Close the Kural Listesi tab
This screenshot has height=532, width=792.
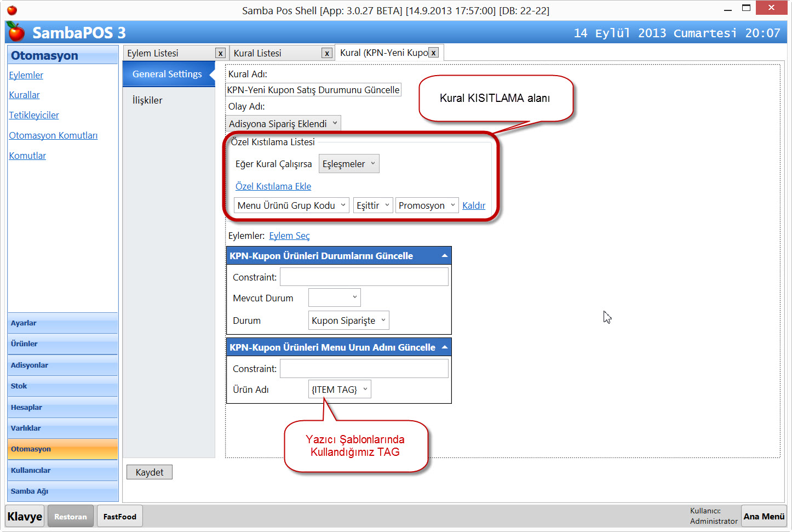coord(327,53)
